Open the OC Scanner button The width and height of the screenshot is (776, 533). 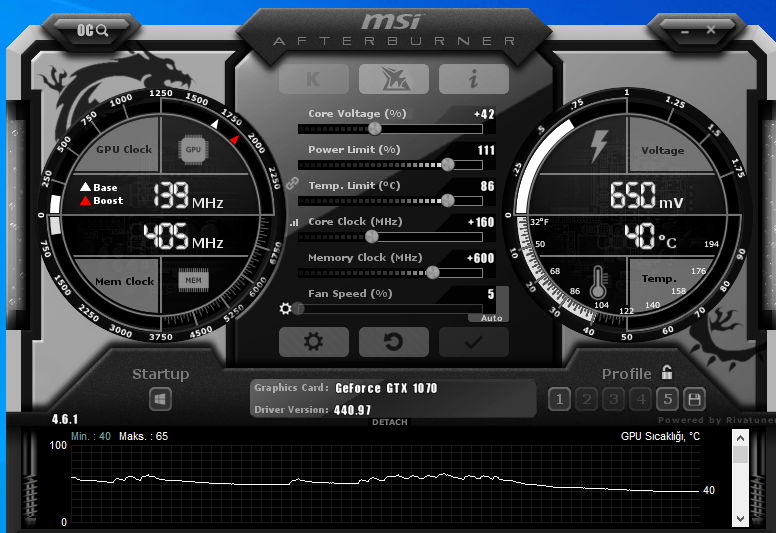(x=92, y=30)
